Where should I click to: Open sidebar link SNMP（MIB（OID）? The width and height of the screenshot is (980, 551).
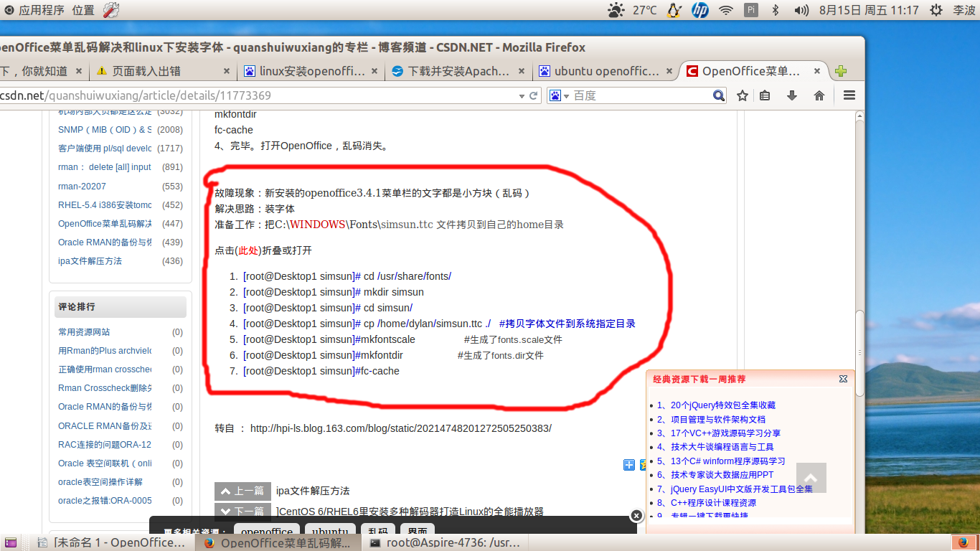tap(105, 130)
